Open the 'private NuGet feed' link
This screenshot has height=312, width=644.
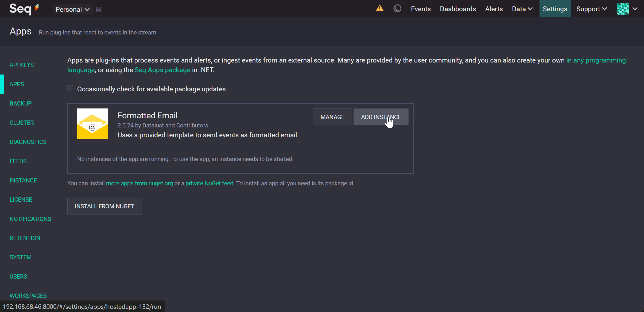coord(210,183)
